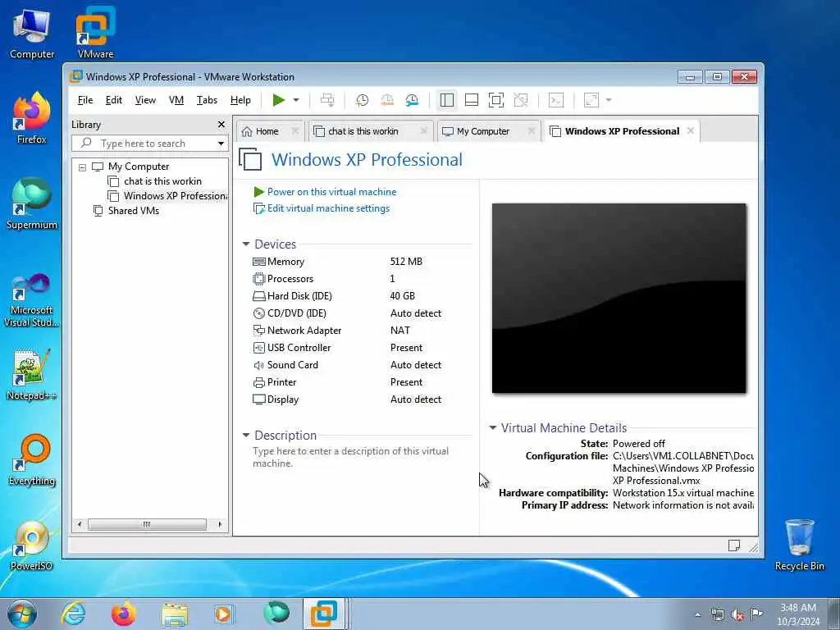Image resolution: width=840 pixels, height=630 pixels.
Task: Click library scrollbar left arrow
Action: pyautogui.click(x=80, y=524)
